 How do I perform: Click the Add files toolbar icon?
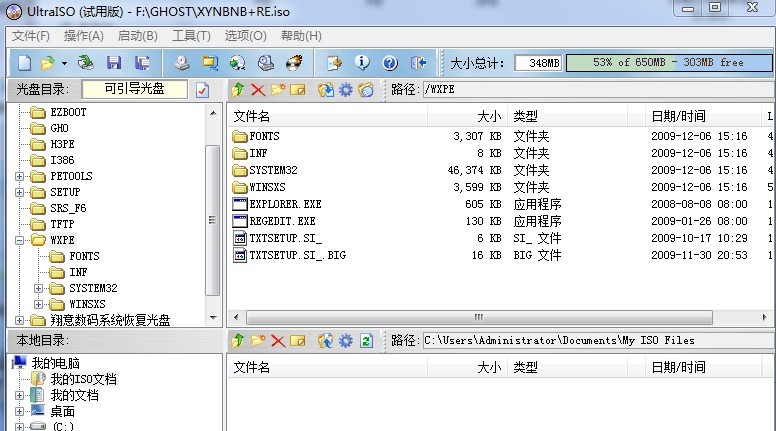334,63
